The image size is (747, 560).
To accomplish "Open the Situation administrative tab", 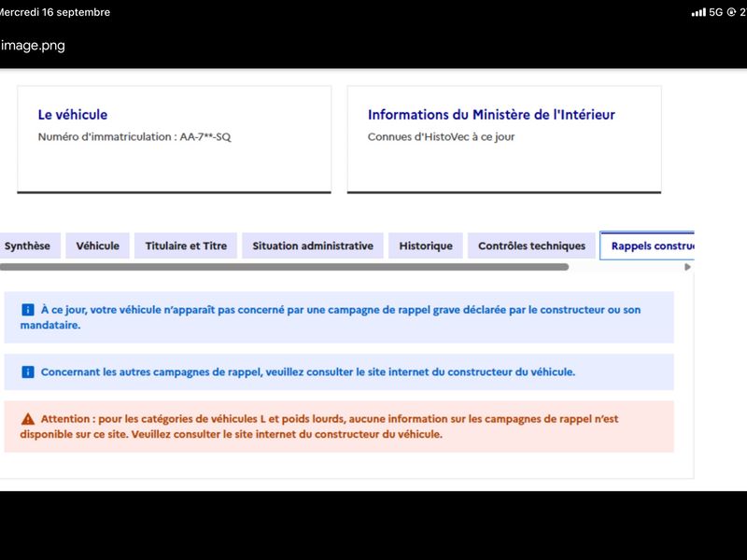I will click(313, 245).
